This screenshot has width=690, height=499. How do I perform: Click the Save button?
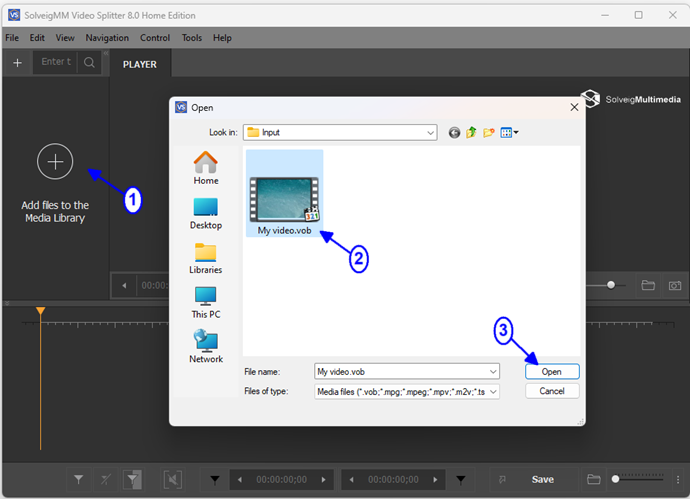[x=543, y=480]
